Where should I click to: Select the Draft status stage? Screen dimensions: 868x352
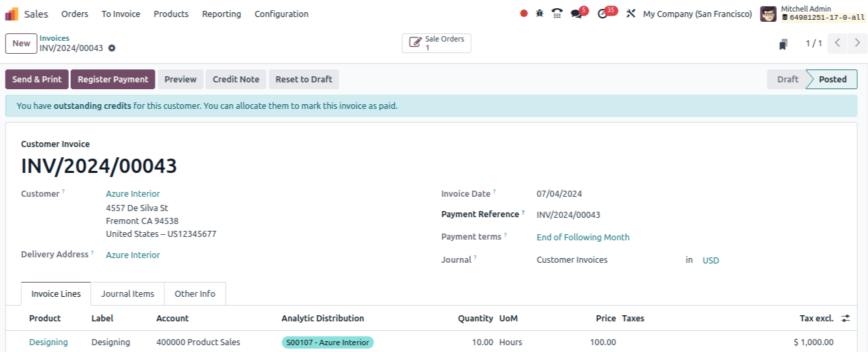coord(787,80)
